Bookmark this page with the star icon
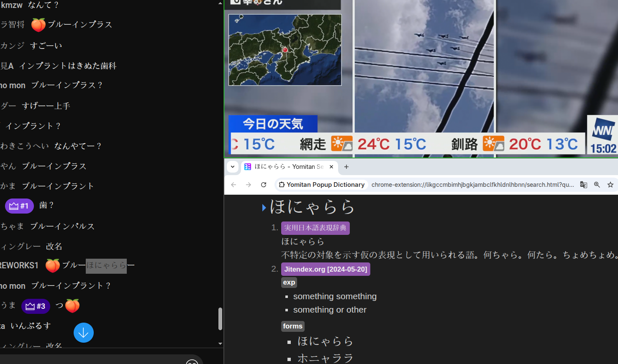Viewport: 618px width, 364px height. click(610, 185)
